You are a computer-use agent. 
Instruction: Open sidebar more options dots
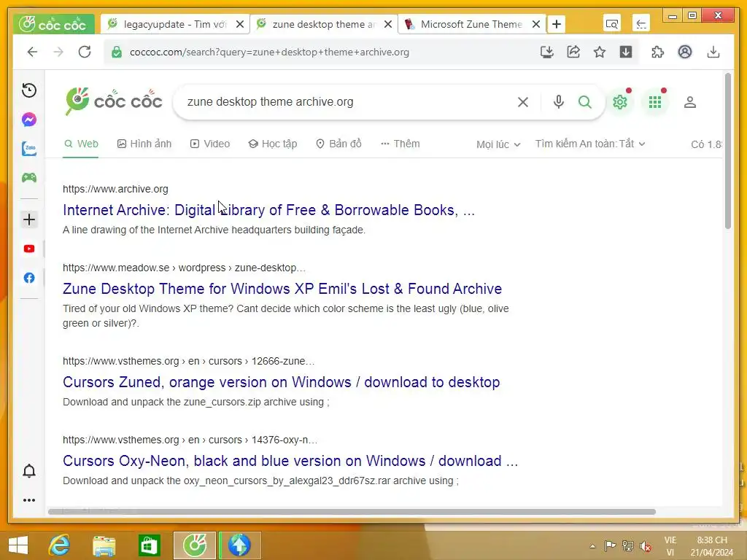[29, 500]
